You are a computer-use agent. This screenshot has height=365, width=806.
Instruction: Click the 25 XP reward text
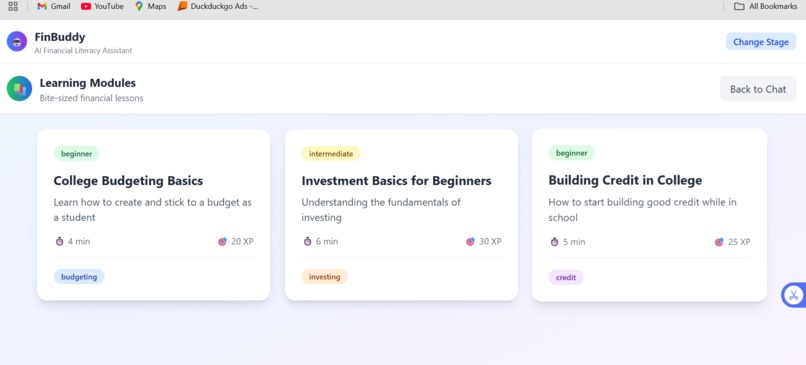tap(739, 242)
